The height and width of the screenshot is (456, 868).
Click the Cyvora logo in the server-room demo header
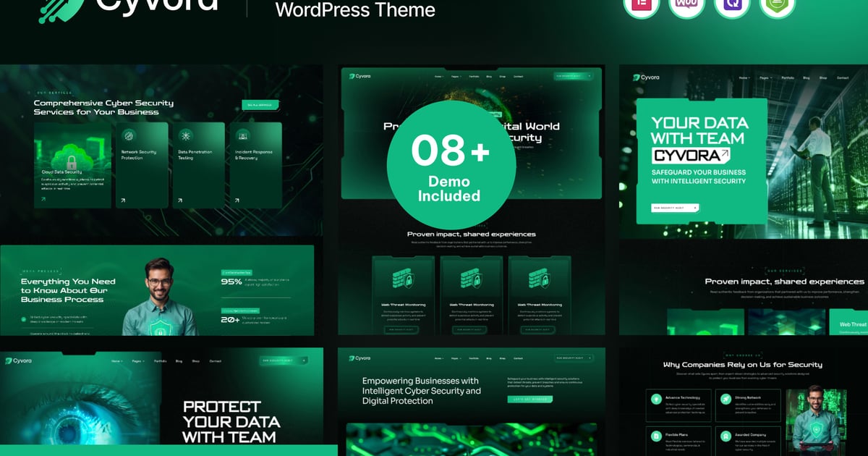(646, 77)
